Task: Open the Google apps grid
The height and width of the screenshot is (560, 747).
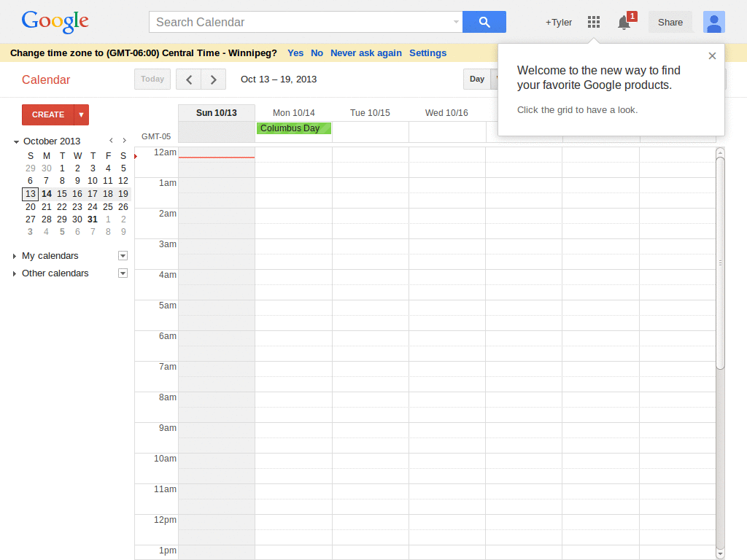Action: click(594, 22)
